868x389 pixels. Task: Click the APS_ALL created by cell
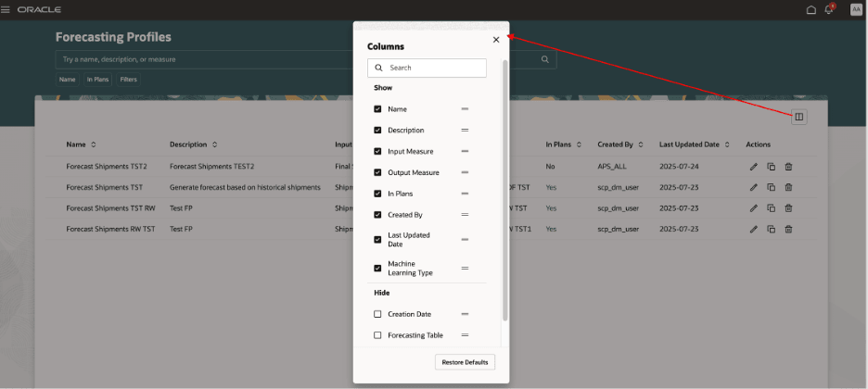[612, 167]
